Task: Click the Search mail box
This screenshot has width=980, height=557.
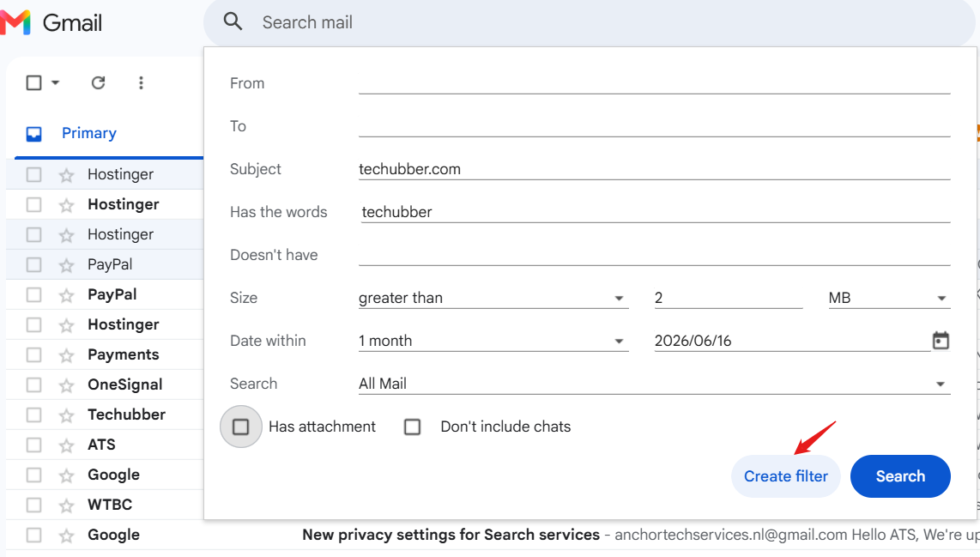Action: point(590,23)
